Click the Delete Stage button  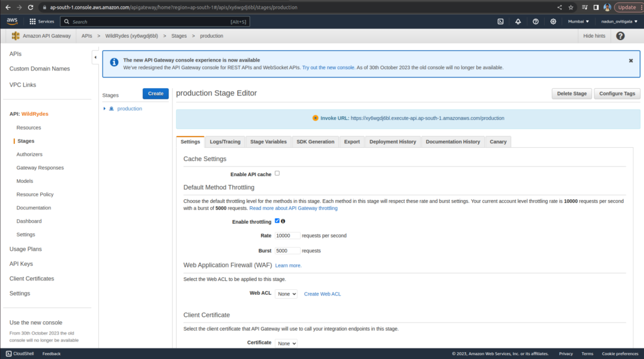[x=572, y=94]
